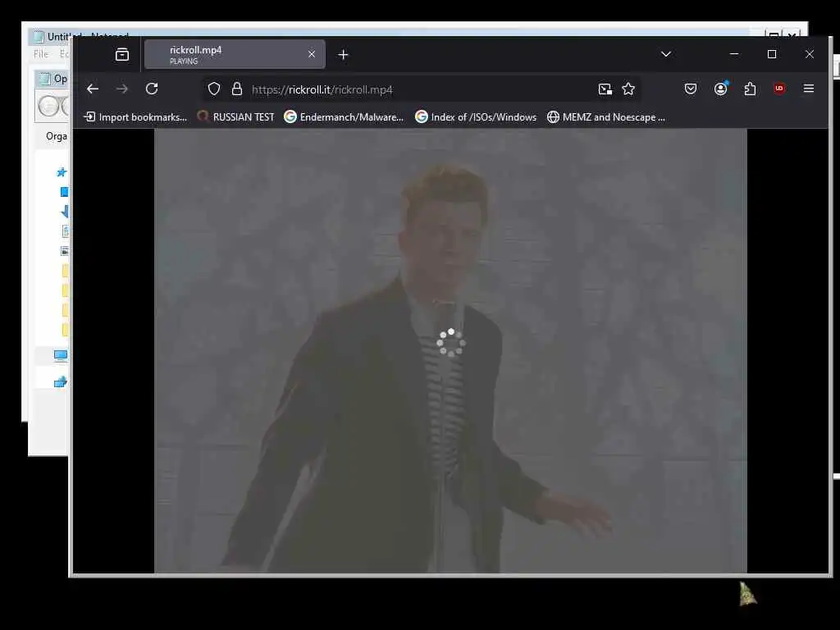Bookmark this page with star

tap(628, 89)
